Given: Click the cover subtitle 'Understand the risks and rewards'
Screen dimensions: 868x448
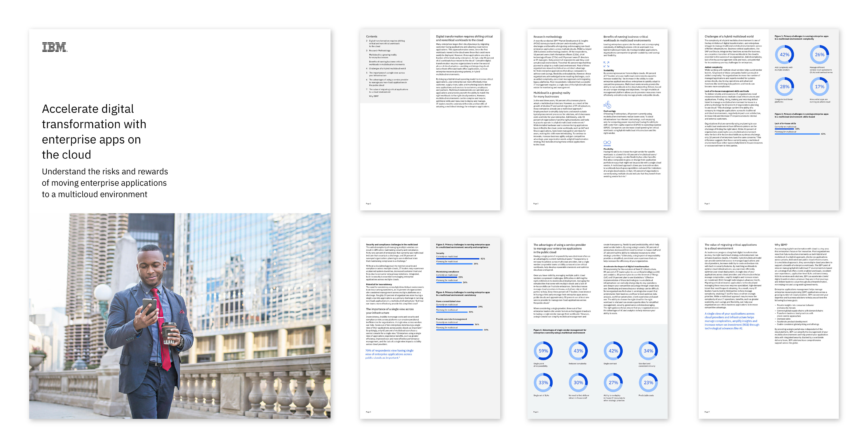Looking at the screenshot, I should 105,183.
